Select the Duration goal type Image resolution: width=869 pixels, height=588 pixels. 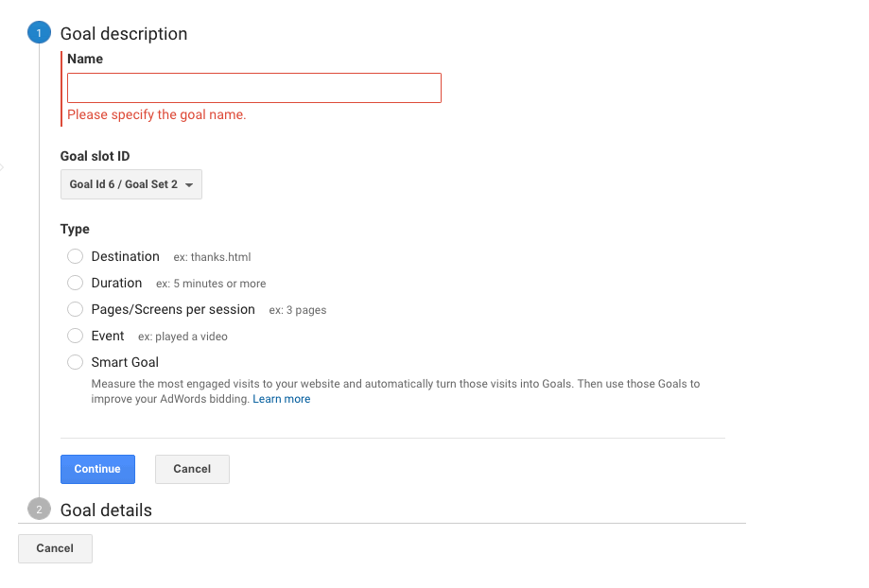(75, 283)
